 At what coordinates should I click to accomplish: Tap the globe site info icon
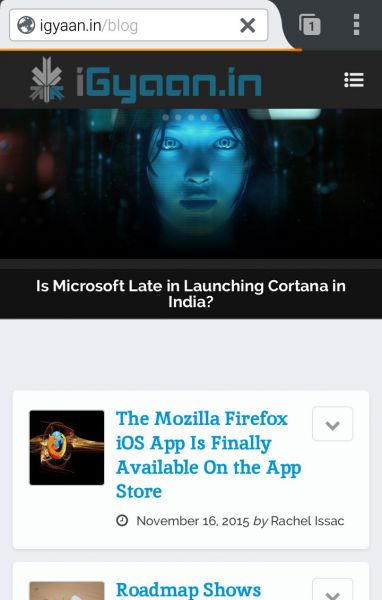[x=26, y=25]
